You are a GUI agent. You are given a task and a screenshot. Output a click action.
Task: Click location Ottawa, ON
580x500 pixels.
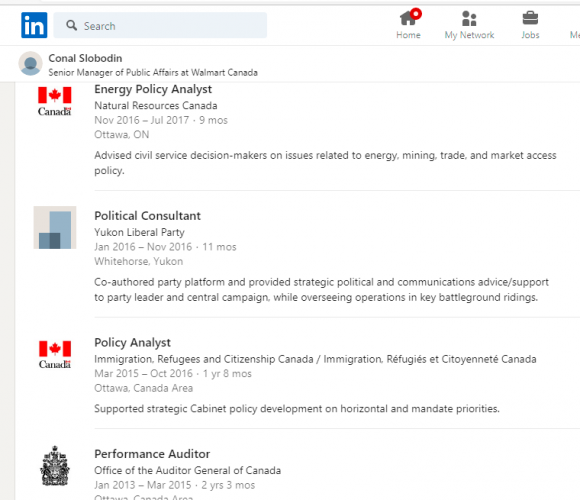[x=122, y=134]
